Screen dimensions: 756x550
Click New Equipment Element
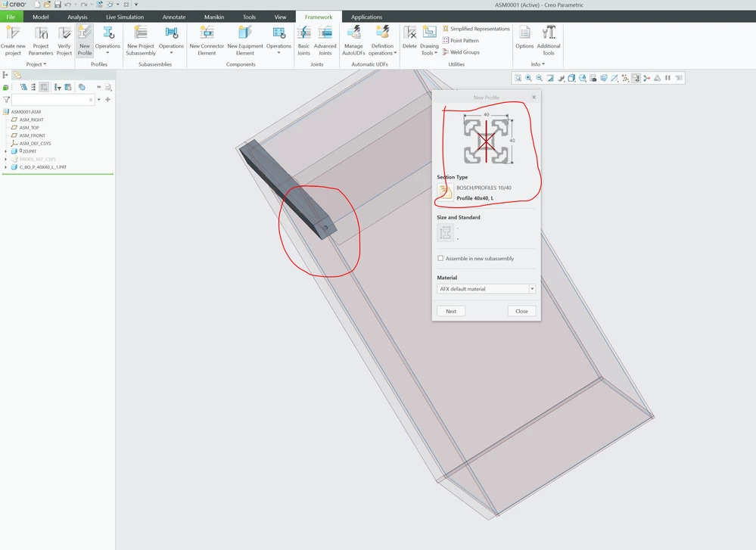[245, 41]
